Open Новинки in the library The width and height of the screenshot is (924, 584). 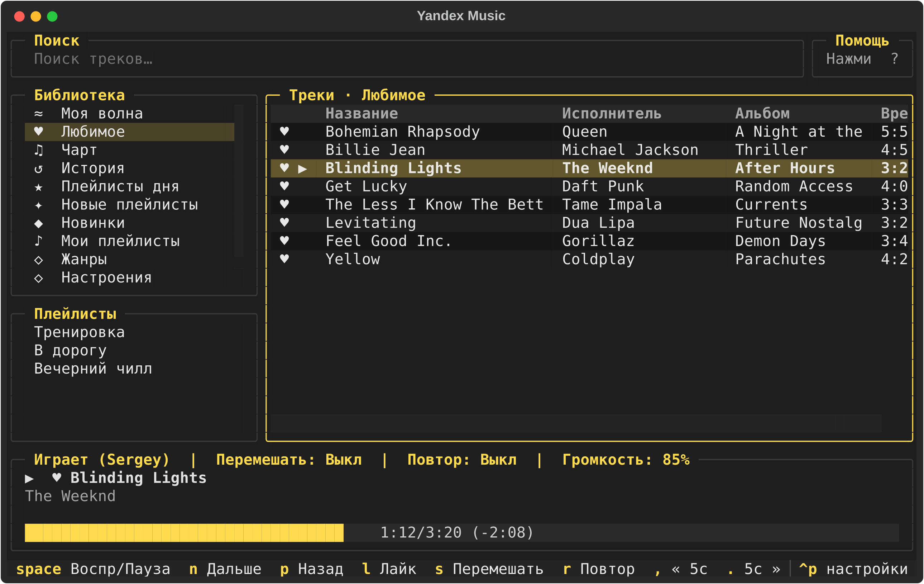click(x=130, y=223)
